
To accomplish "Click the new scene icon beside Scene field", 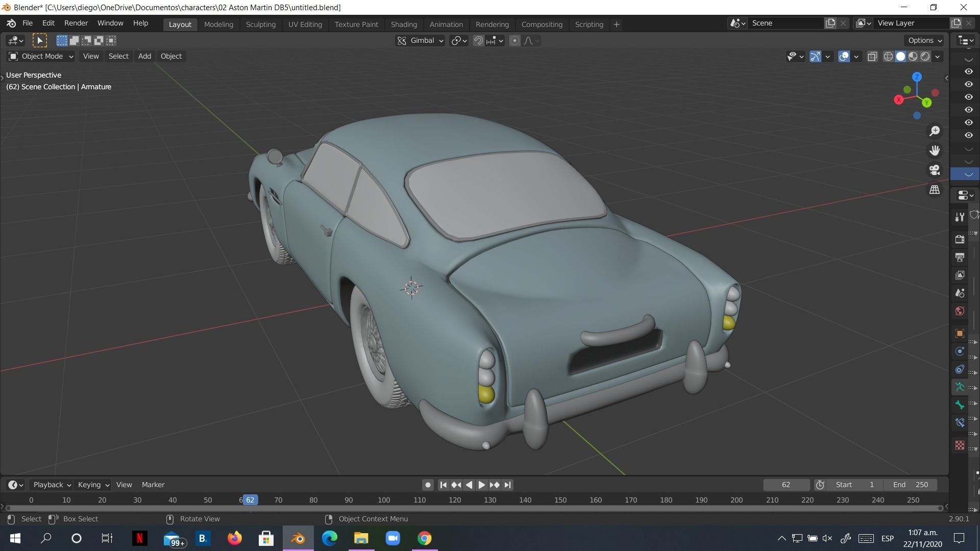I will pyautogui.click(x=830, y=23).
